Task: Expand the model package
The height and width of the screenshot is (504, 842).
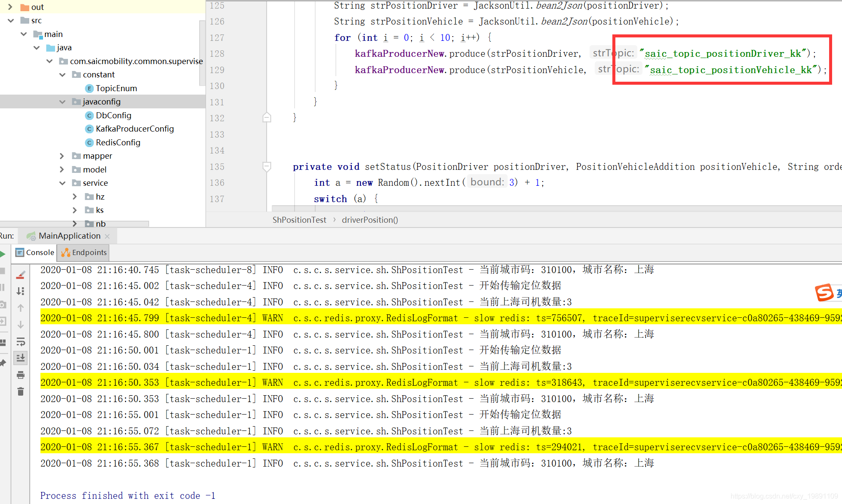Action: 62,170
